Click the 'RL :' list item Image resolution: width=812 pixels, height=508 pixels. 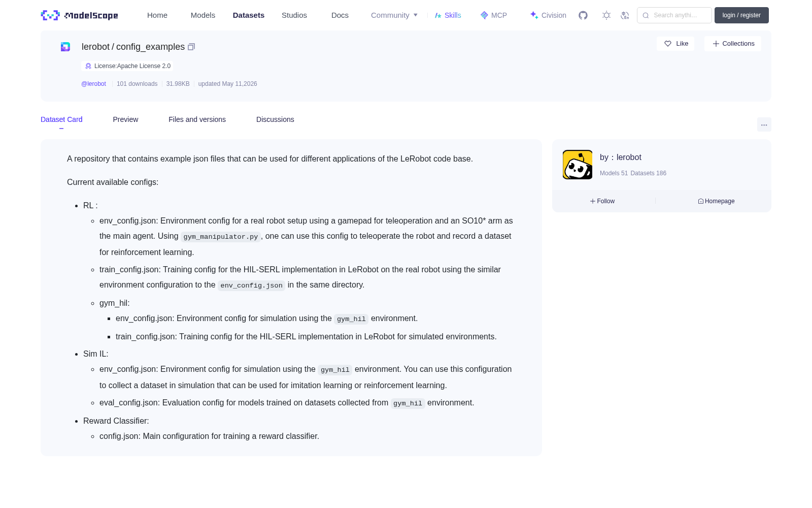tap(90, 206)
